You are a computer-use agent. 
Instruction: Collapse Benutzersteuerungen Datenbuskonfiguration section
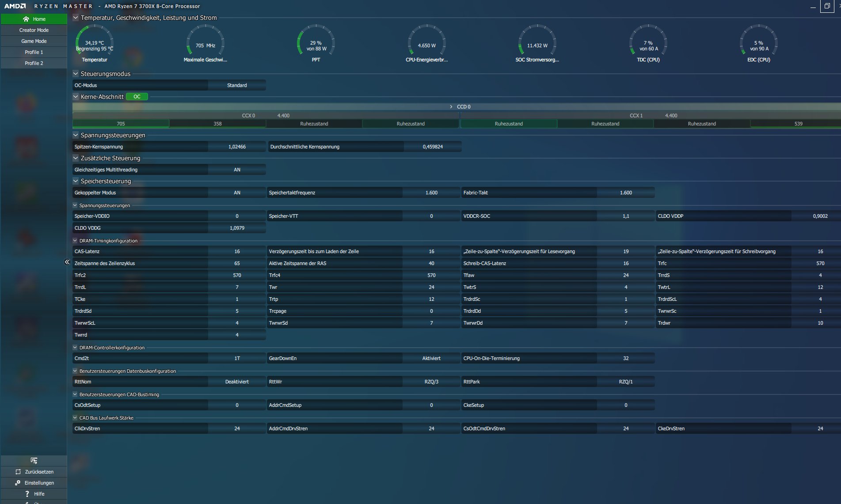75,371
